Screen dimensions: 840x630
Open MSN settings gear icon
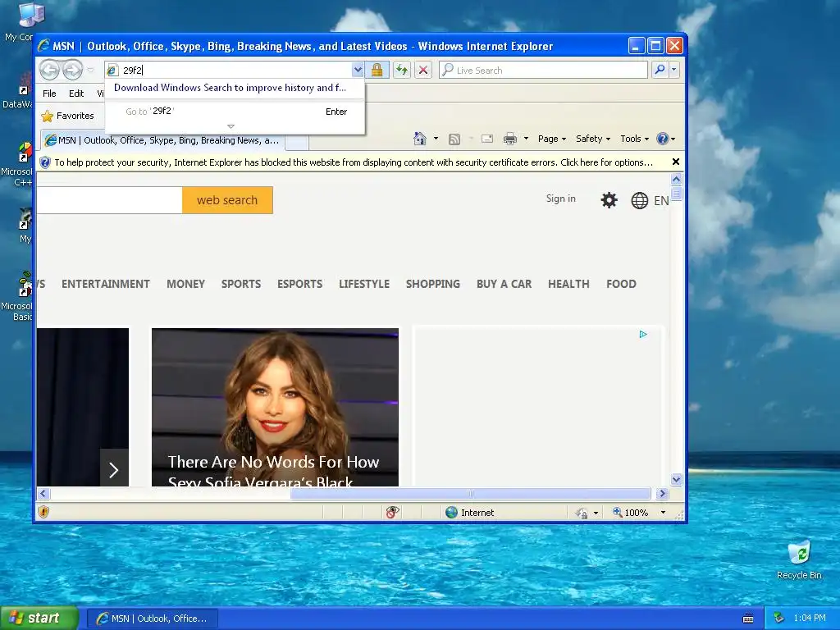click(609, 200)
